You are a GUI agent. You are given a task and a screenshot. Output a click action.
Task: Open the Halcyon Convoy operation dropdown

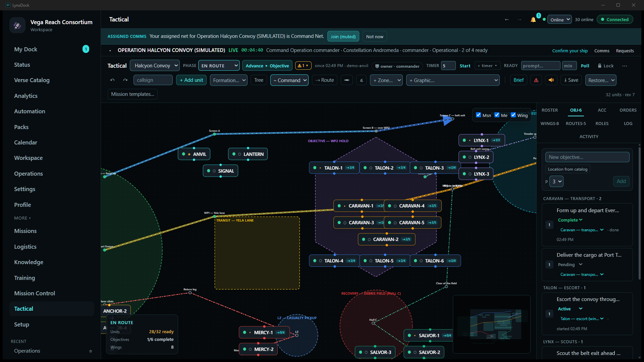[x=155, y=66]
